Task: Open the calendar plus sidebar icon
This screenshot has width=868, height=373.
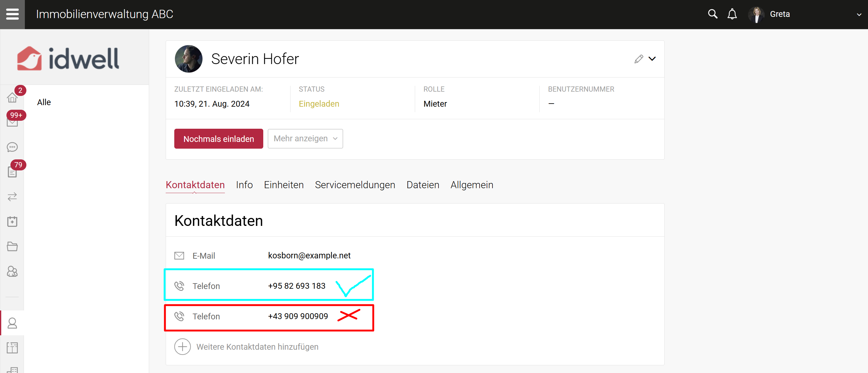Action: pyautogui.click(x=13, y=222)
